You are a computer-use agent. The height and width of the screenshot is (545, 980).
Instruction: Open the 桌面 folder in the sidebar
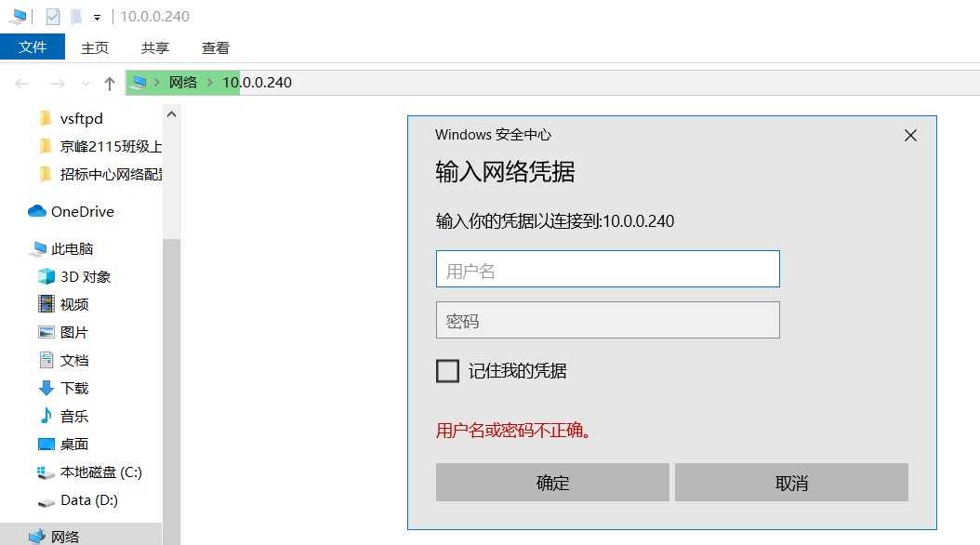click(74, 444)
